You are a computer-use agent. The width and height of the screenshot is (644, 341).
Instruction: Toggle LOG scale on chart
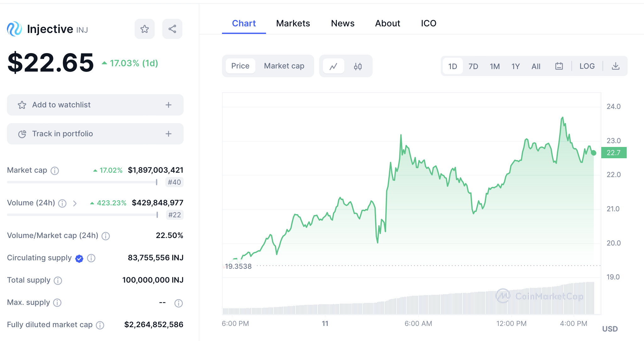click(587, 66)
